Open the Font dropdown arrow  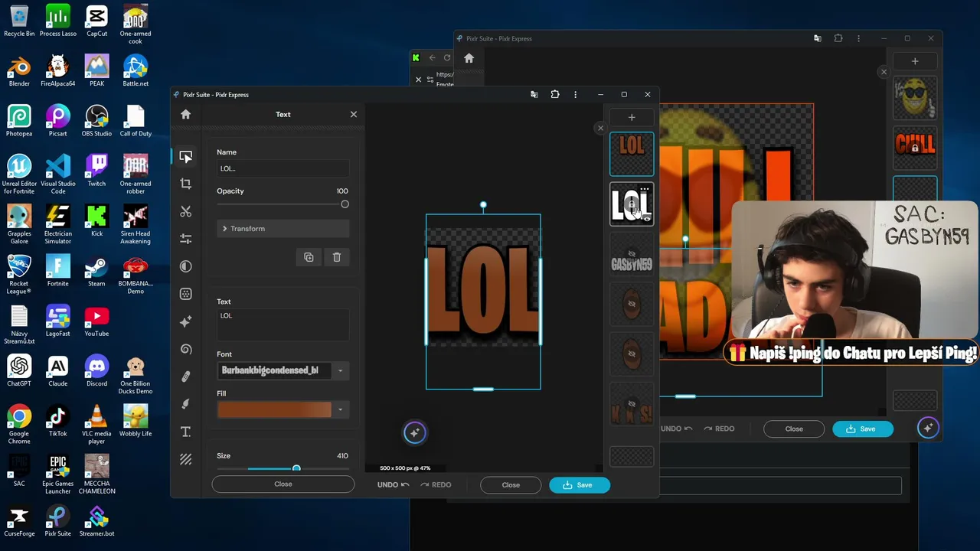pyautogui.click(x=341, y=371)
